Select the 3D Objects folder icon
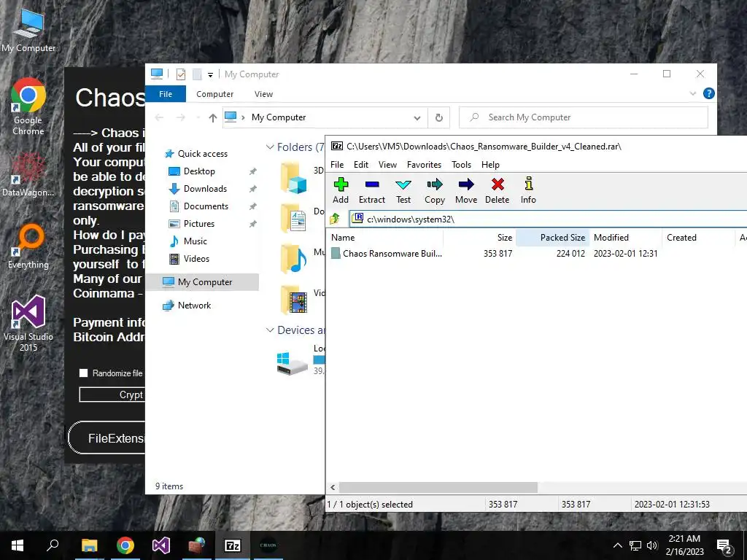This screenshot has height=560, width=747. (293, 178)
